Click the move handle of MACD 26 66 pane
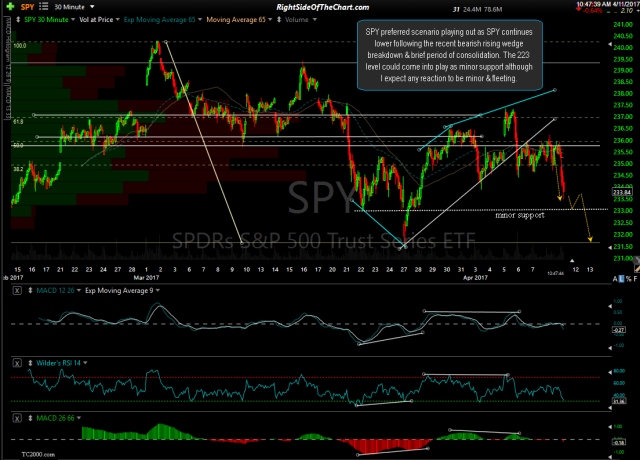640x460 pixels. click(x=30, y=418)
